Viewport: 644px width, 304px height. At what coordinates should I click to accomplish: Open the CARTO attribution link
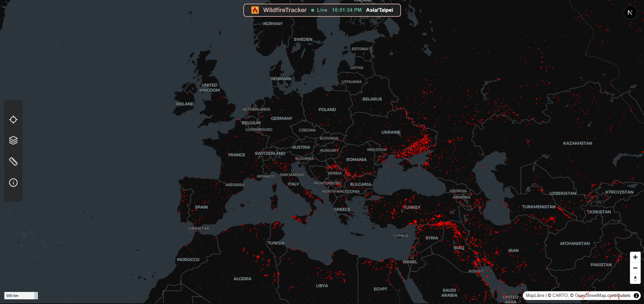point(560,296)
